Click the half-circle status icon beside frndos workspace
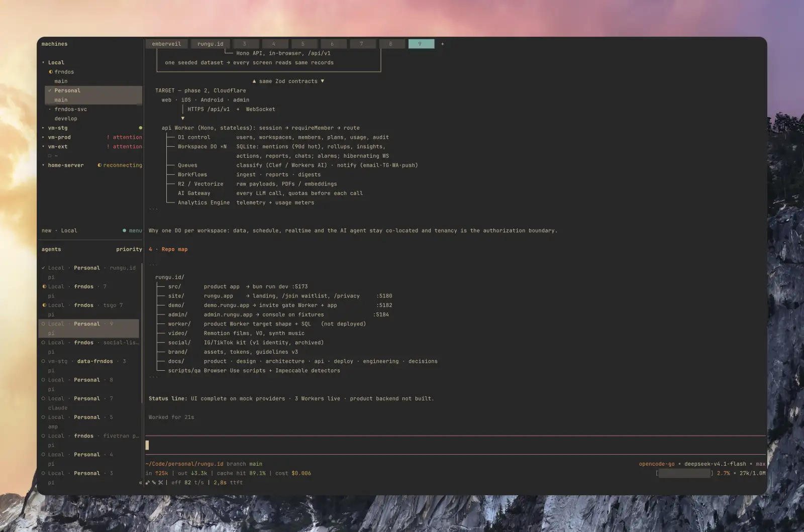The width and height of the screenshot is (804, 532). [x=51, y=72]
